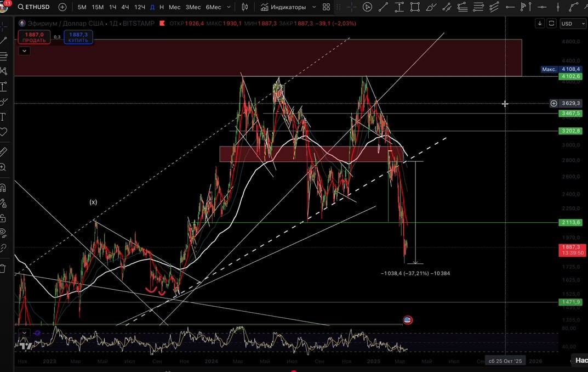Select the trend line tool in top toolbar
Image resolution: width=588 pixels, height=372 pixels.
coord(383,7)
